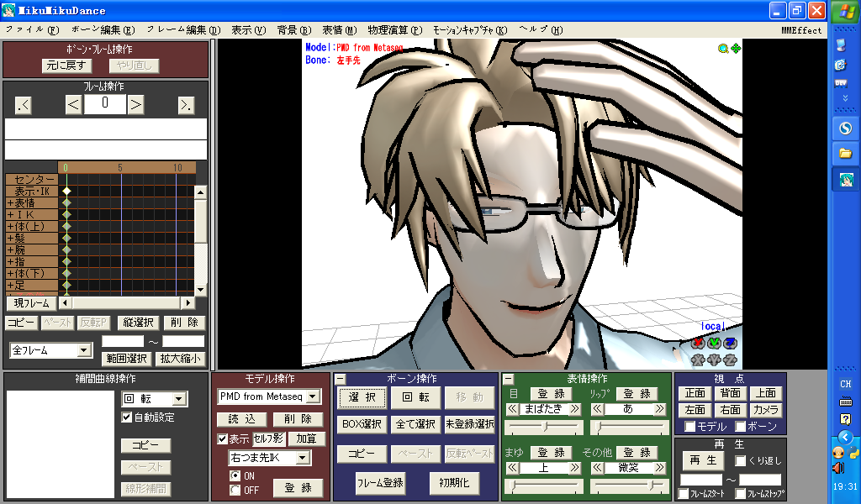Image resolution: width=861 pixels, height=504 pixels.
Task: Click the 元に戻す undo button
Action: pyautogui.click(x=67, y=66)
